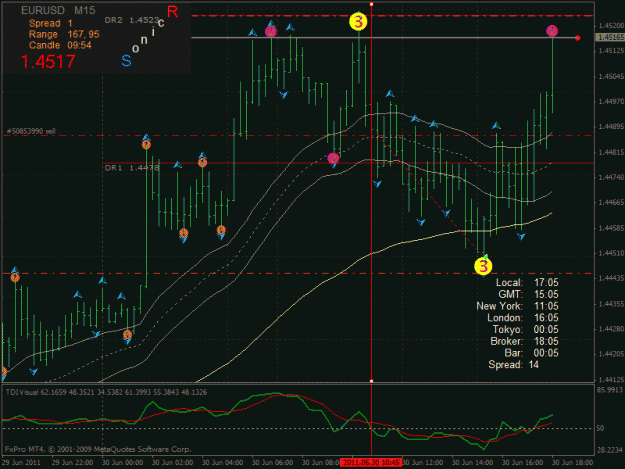Click the London: 16:05 clock line

pyautogui.click(x=523, y=318)
